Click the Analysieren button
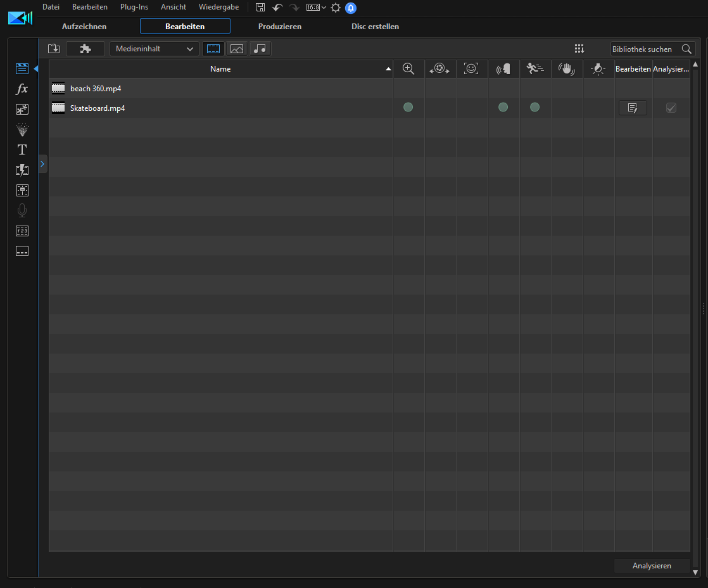Viewport: 708px width, 588px height. pos(652,566)
